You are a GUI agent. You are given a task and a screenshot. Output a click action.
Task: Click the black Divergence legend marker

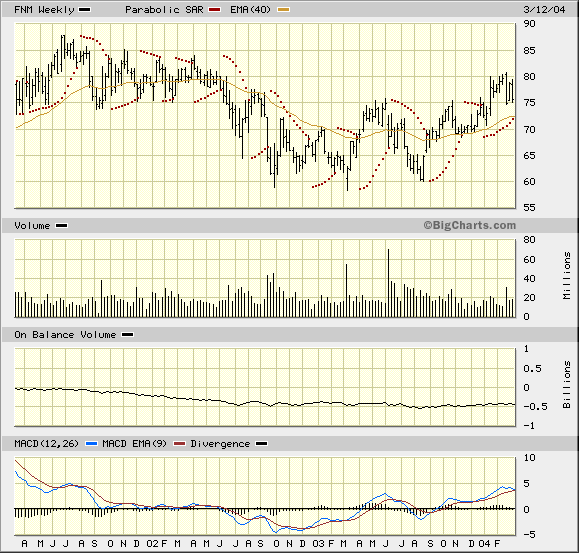tap(262, 444)
